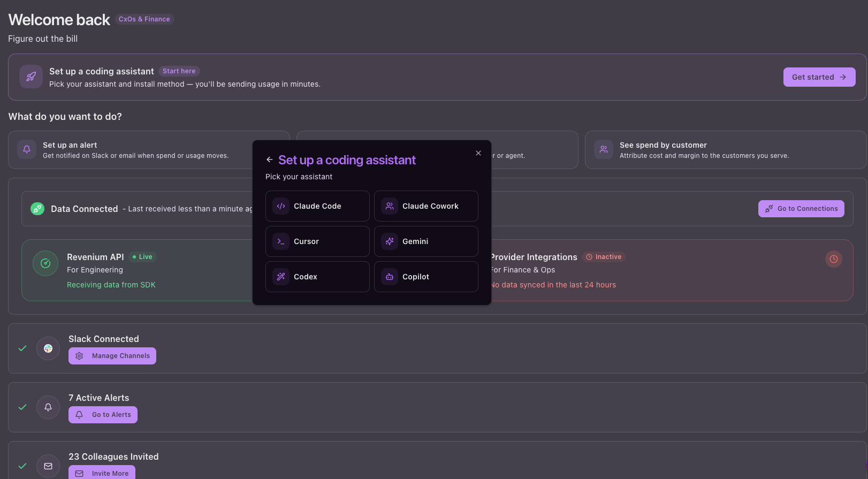Click the 23 Colleagues Invited heading
The width and height of the screenshot is (868, 479).
tap(113, 457)
